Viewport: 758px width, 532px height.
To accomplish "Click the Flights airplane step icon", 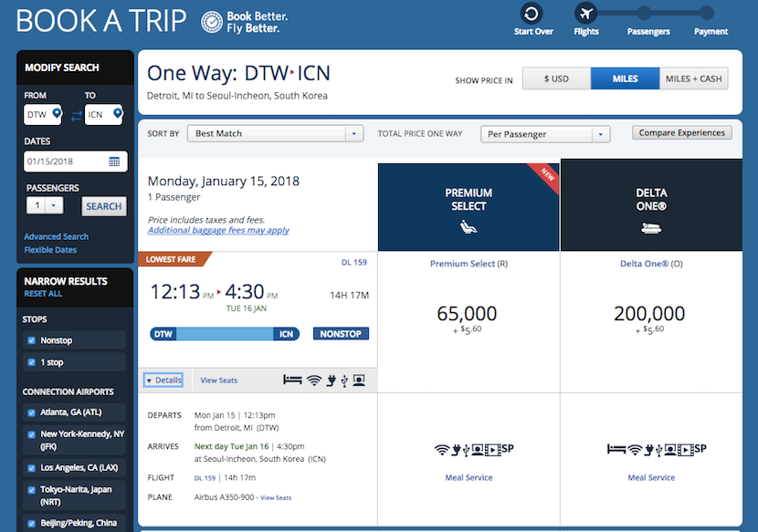I will pos(586,13).
